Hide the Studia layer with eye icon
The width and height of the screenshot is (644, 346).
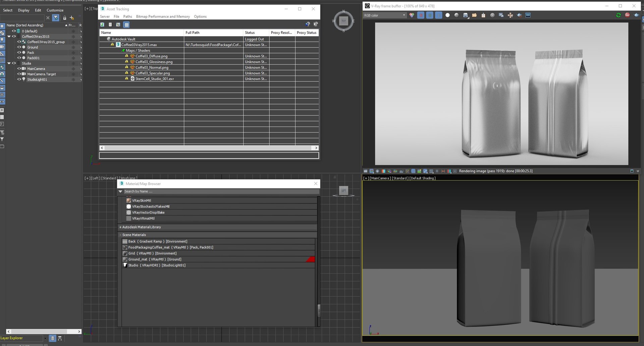14,63
